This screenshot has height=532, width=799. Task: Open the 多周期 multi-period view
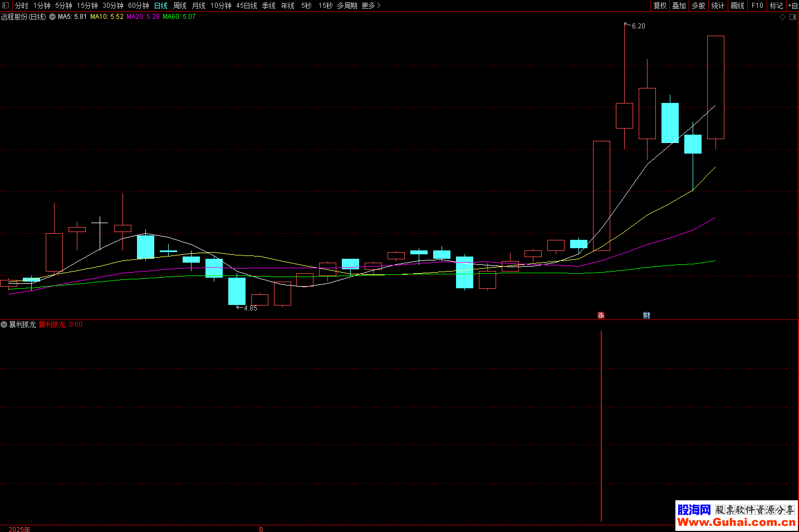pos(347,6)
